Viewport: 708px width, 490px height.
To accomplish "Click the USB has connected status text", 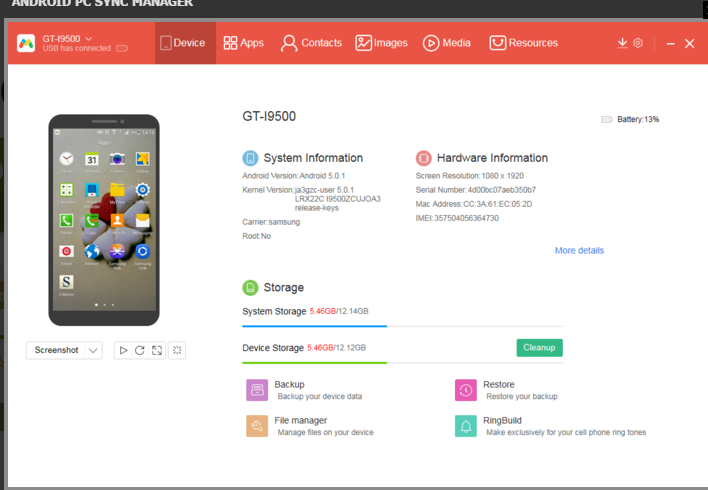I will 77,48.
